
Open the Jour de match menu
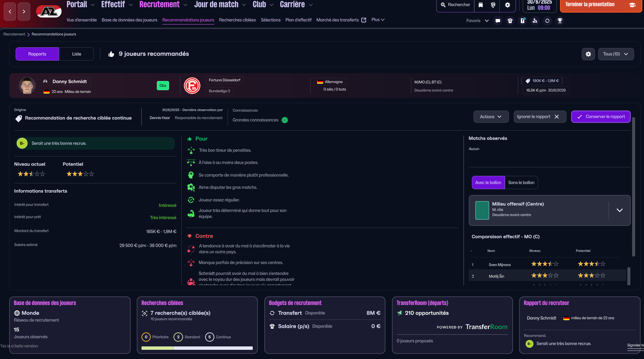click(x=219, y=5)
